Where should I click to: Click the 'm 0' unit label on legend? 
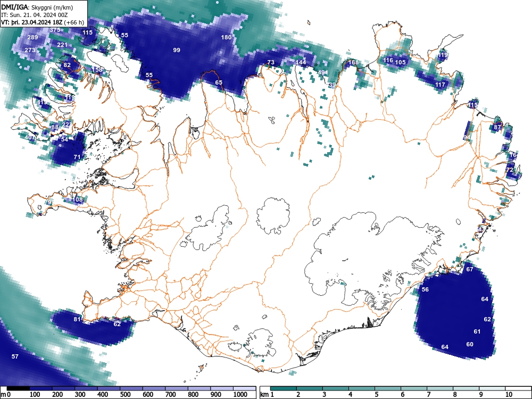pos(5,395)
